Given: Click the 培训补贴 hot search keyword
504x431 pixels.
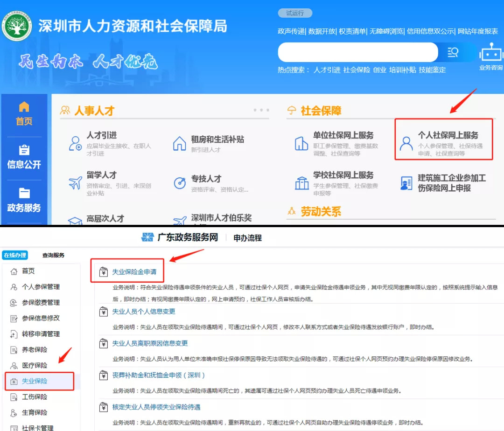Looking at the screenshot, I should pos(402,70).
